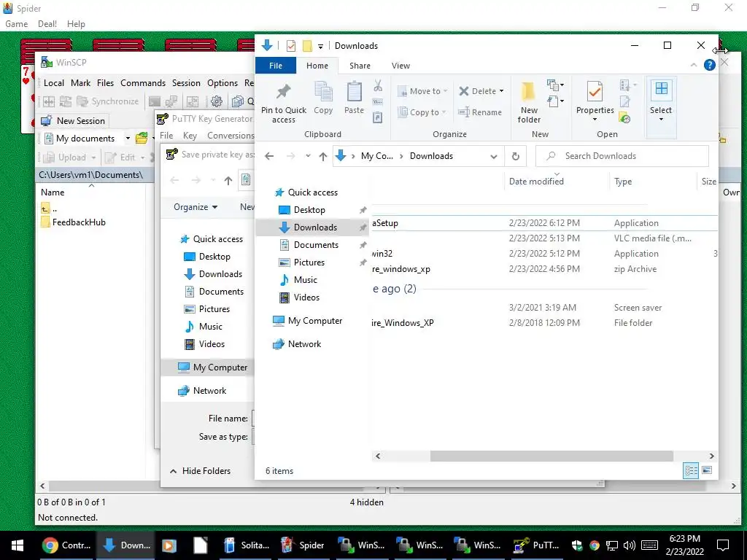747x560 pixels.
Task: Create a New folder from the ribbon
Action: pos(529,102)
